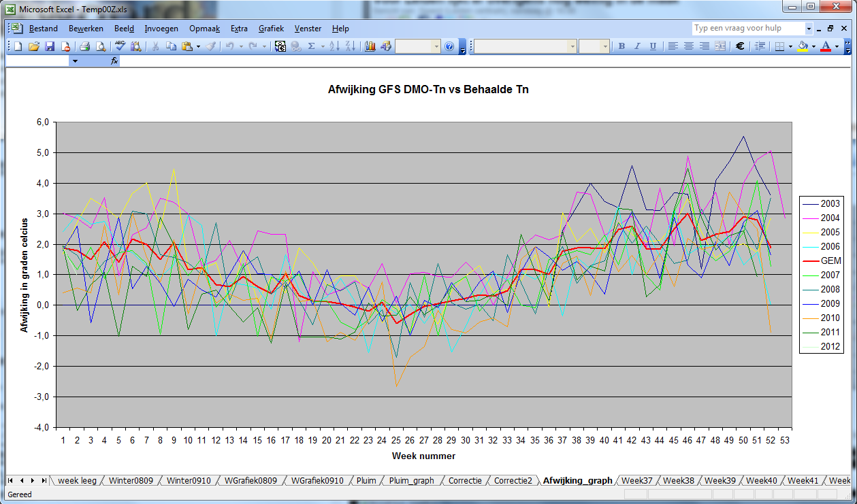The height and width of the screenshot is (504, 857).
Task: Align text left
Action: click(x=673, y=46)
